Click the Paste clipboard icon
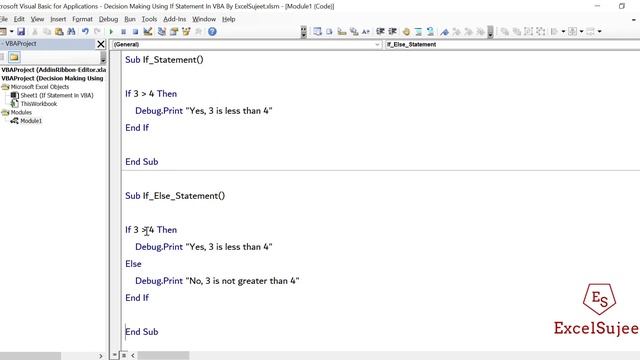640x360 pixels. [59, 31]
